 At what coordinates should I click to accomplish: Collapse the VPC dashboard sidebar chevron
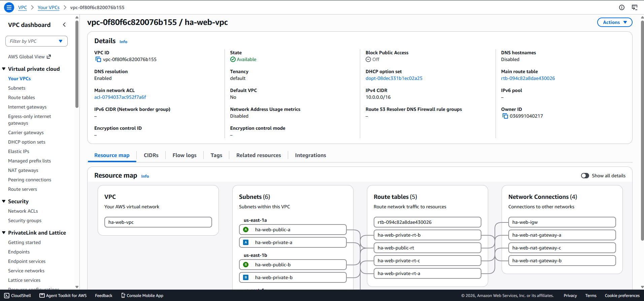click(64, 25)
